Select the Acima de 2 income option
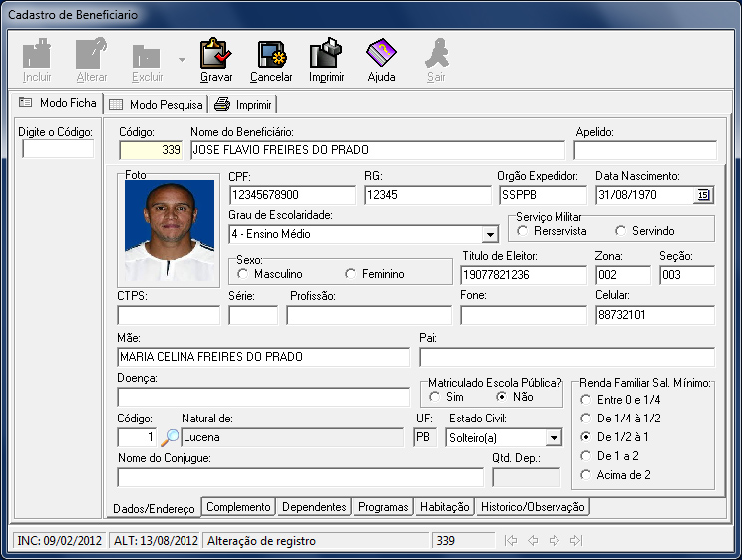The image size is (742, 560). [x=587, y=475]
